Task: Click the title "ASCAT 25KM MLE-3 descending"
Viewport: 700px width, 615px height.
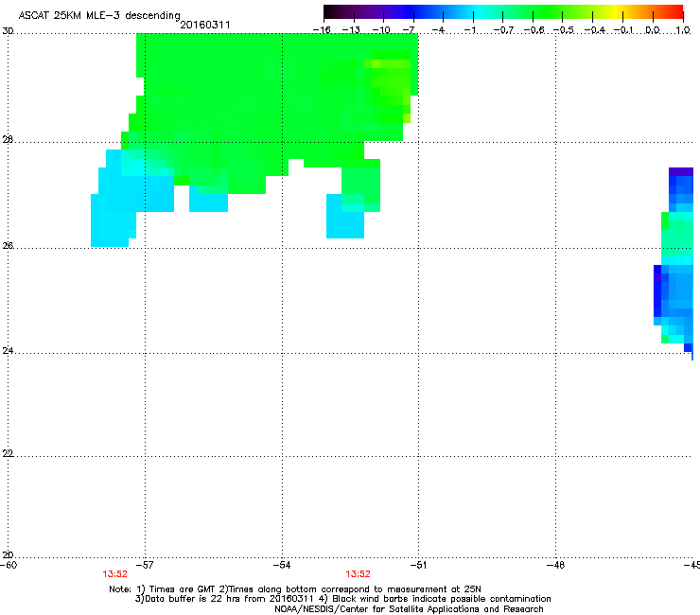Action: 99,16
